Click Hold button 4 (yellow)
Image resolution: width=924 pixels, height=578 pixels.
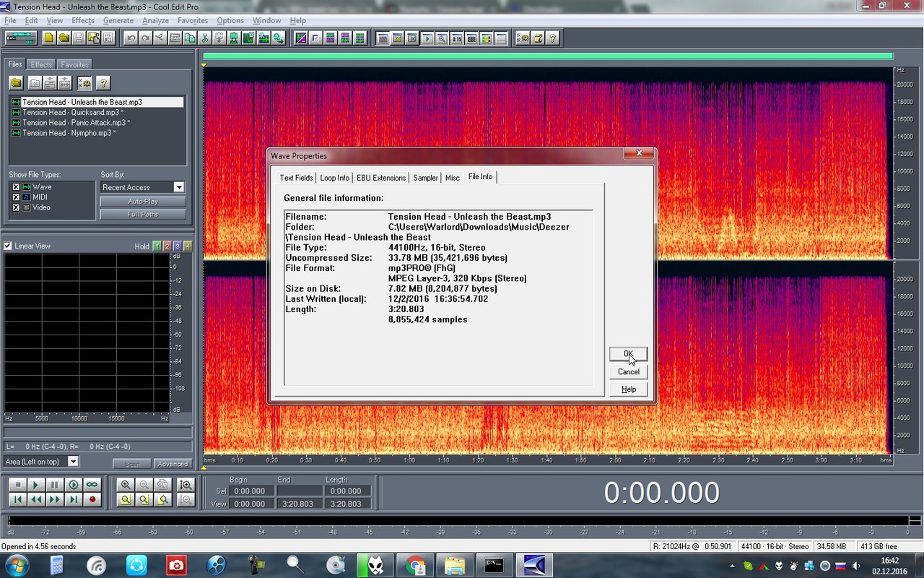point(188,246)
